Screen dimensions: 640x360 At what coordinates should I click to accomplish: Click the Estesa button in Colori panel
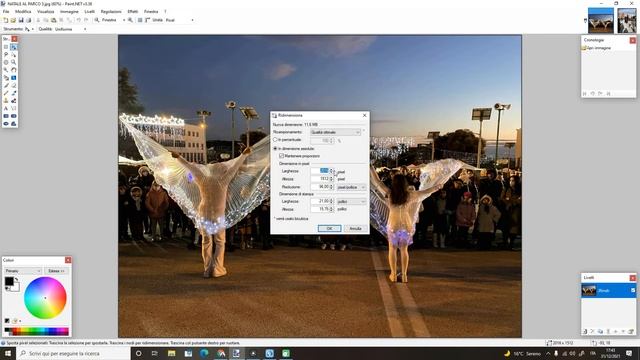(56, 271)
